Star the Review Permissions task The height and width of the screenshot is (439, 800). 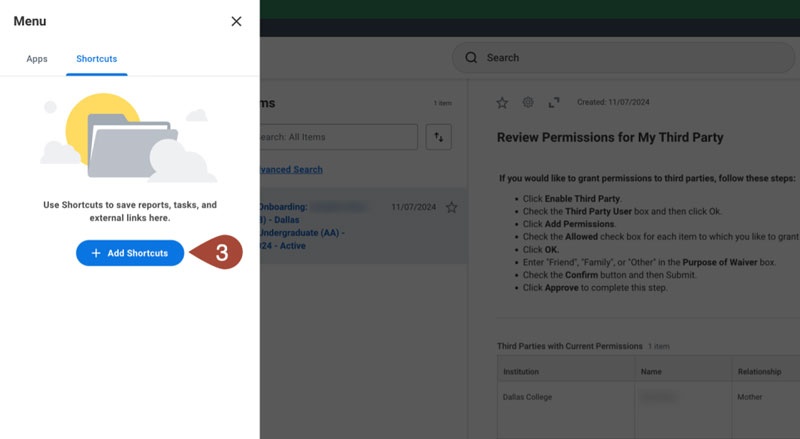click(502, 102)
